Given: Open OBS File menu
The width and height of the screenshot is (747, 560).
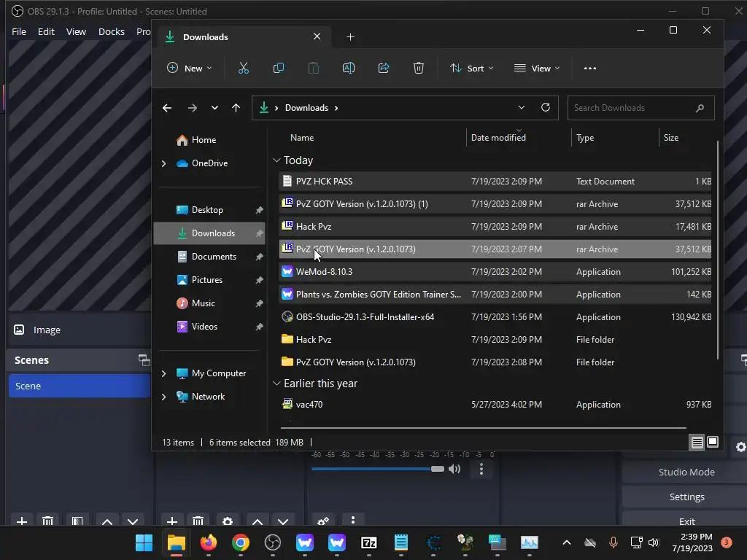Looking at the screenshot, I should [x=19, y=31].
